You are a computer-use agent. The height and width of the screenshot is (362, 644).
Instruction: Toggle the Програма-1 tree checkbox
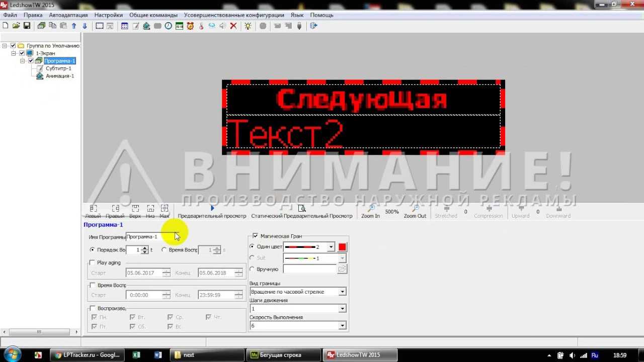pos(31,61)
